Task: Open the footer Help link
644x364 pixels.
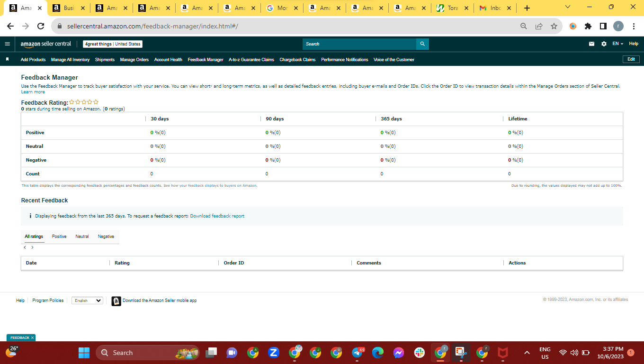Action: (20, 300)
